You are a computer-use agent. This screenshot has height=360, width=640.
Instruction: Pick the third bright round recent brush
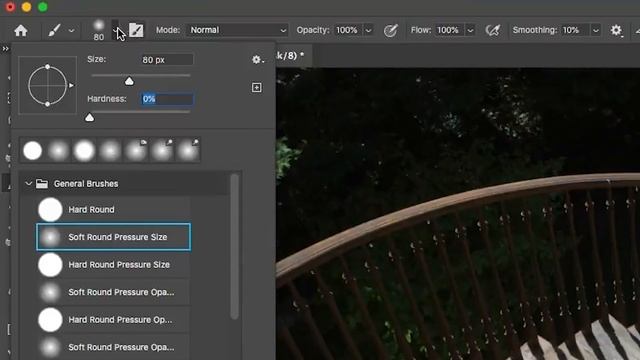point(84,150)
